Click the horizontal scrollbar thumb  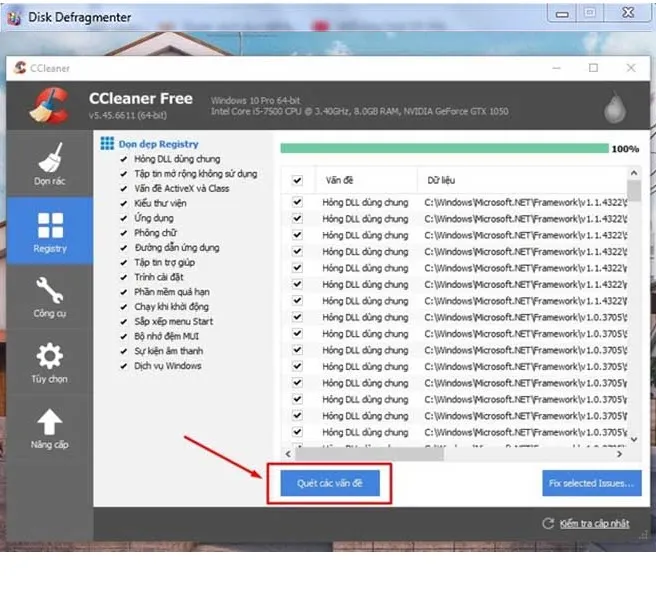(369, 454)
